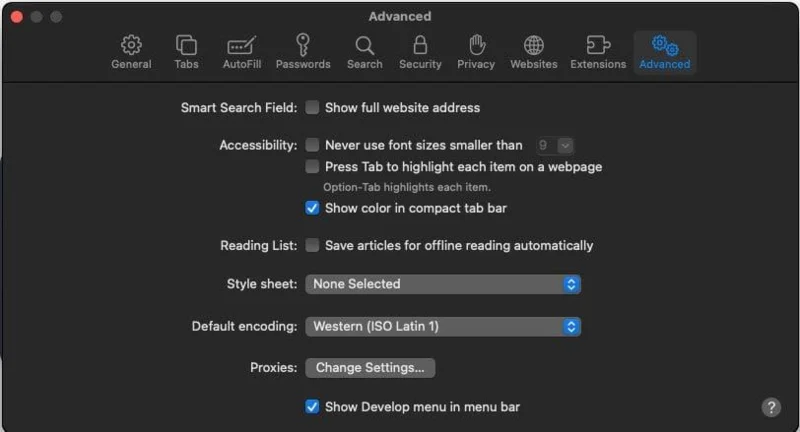Viewport: 800px width, 432px height.
Task: Open the Privacy hand icon
Action: [476, 52]
